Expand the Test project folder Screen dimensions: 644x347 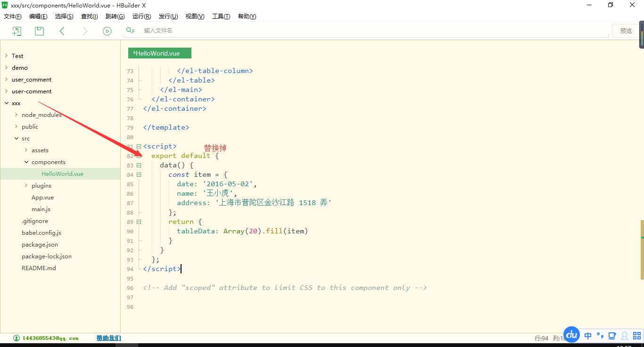6,56
